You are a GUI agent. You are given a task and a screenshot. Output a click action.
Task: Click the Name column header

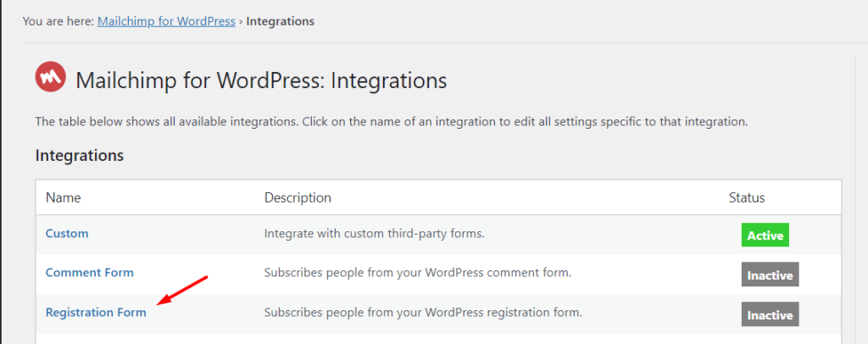pyautogui.click(x=63, y=197)
